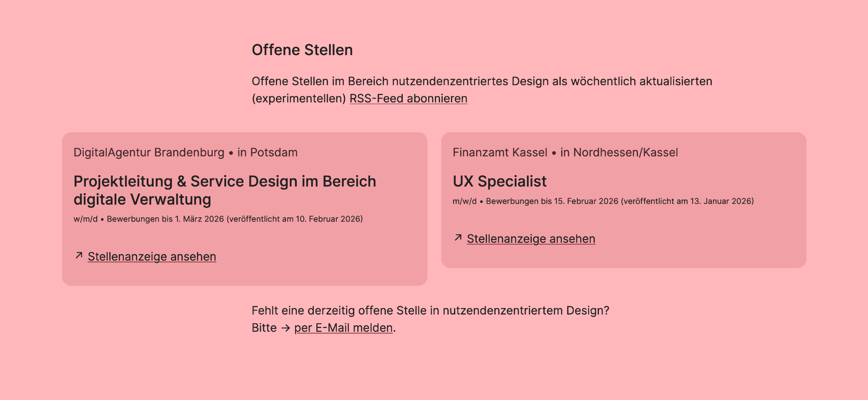This screenshot has height=400, width=868.
Task: Open Stellenanzeige ansehen for the UX Specialist job
Action: (531, 239)
